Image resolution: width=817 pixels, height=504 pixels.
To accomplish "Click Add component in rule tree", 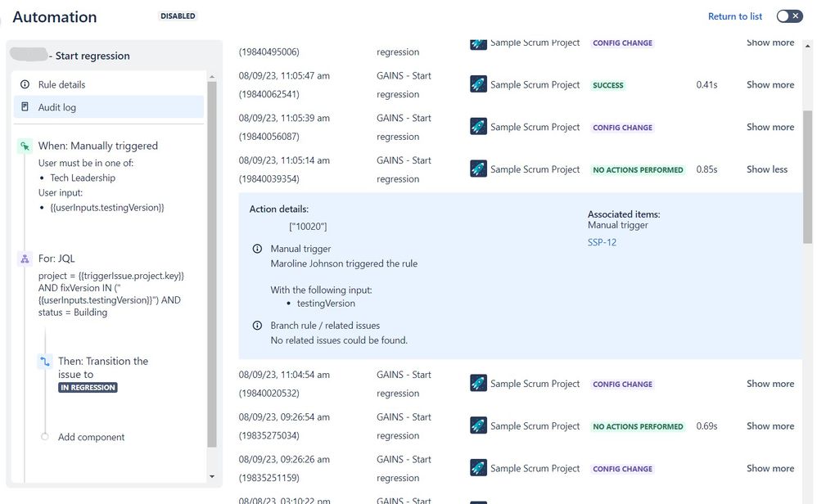I will (91, 437).
